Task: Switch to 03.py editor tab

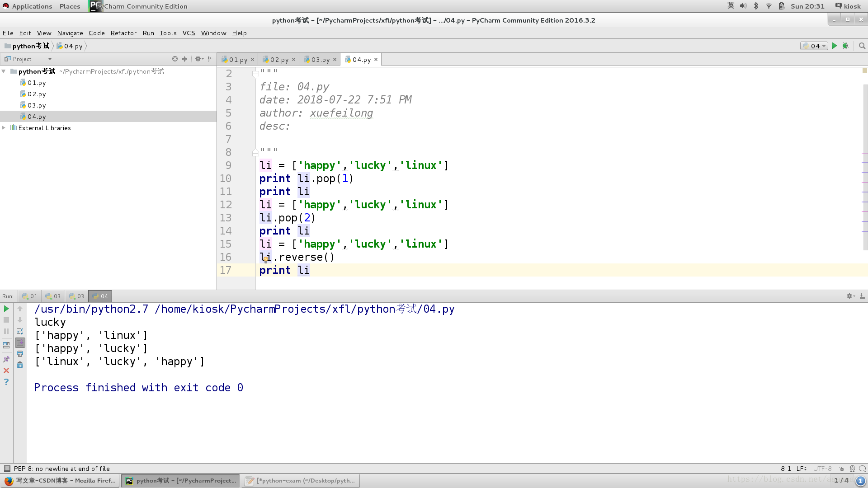Action: [320, 60]
